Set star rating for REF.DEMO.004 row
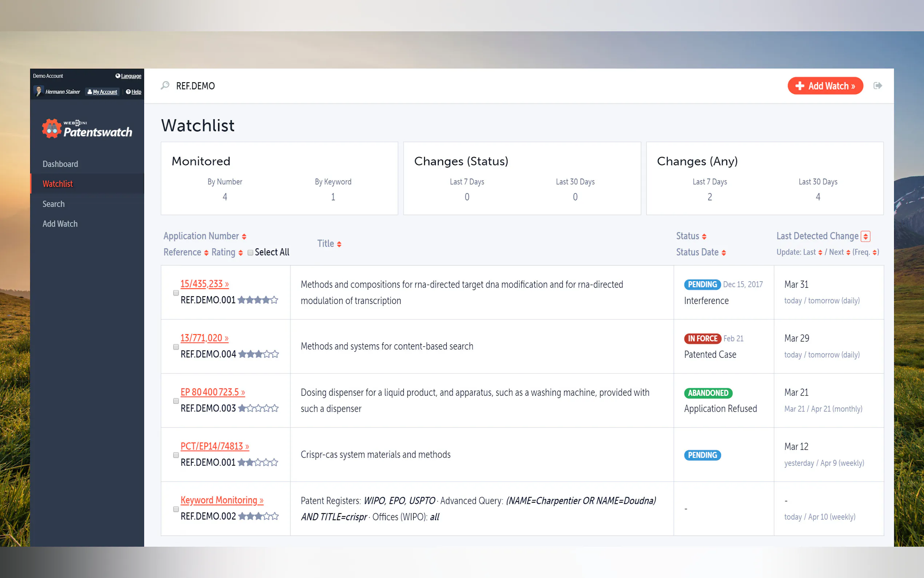Screen dimensions: 924x578 click(x=259, y=355)
